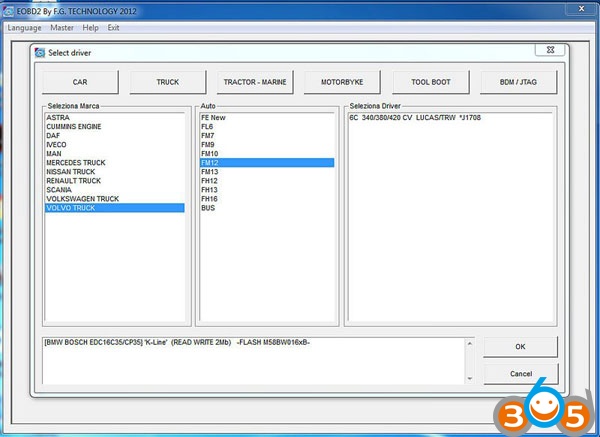Viewport: 600px width, 437px height.
Task: Select DAF in the brand list
Action: (114, 136)
